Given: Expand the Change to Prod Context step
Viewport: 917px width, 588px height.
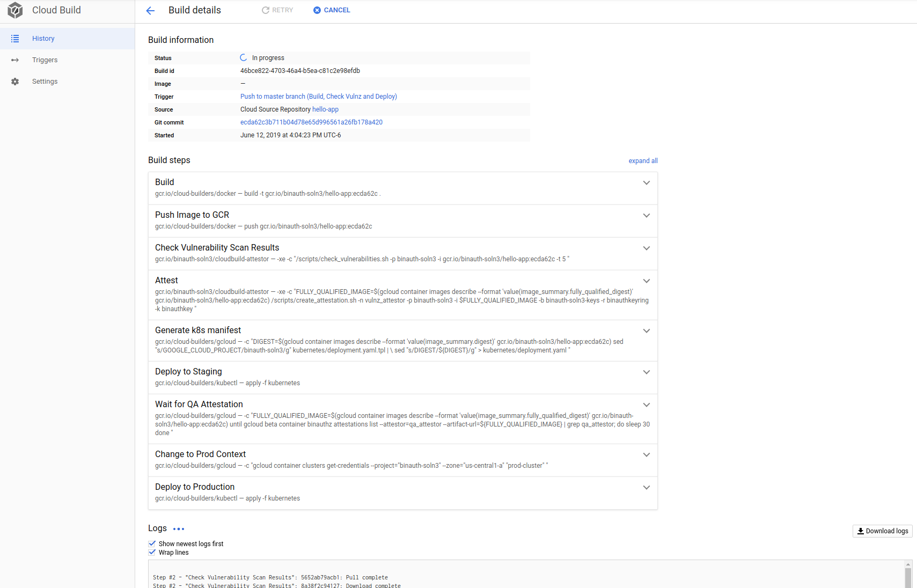Looking at the screenshot, I should 647,455.
